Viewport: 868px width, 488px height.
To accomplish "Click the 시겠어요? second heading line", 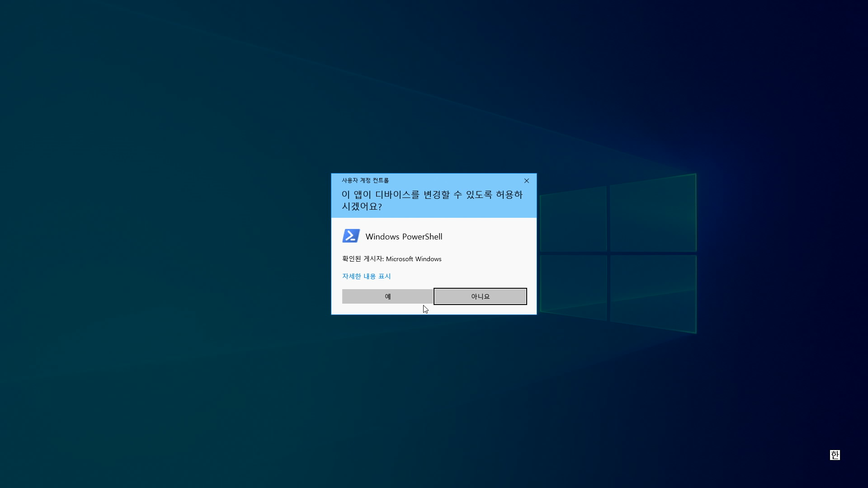I will pos(362,206).
